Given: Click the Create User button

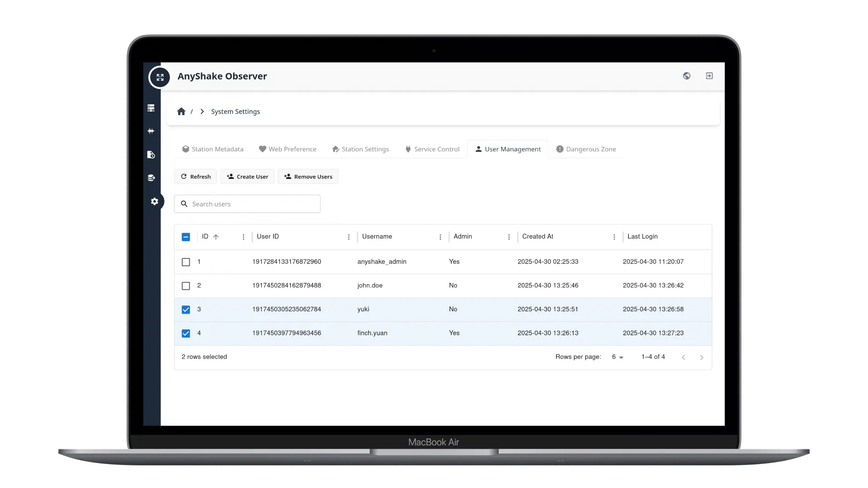Looking at the screenshot, I should pos(247,177).
